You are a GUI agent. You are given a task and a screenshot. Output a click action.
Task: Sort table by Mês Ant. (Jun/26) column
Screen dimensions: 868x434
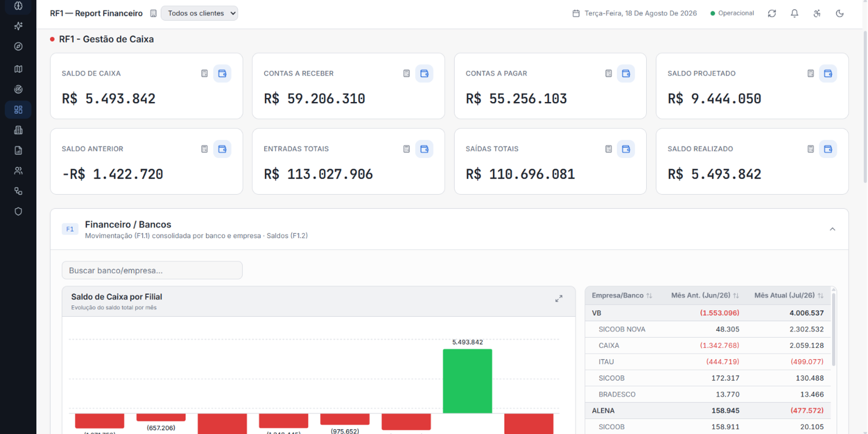705,296
